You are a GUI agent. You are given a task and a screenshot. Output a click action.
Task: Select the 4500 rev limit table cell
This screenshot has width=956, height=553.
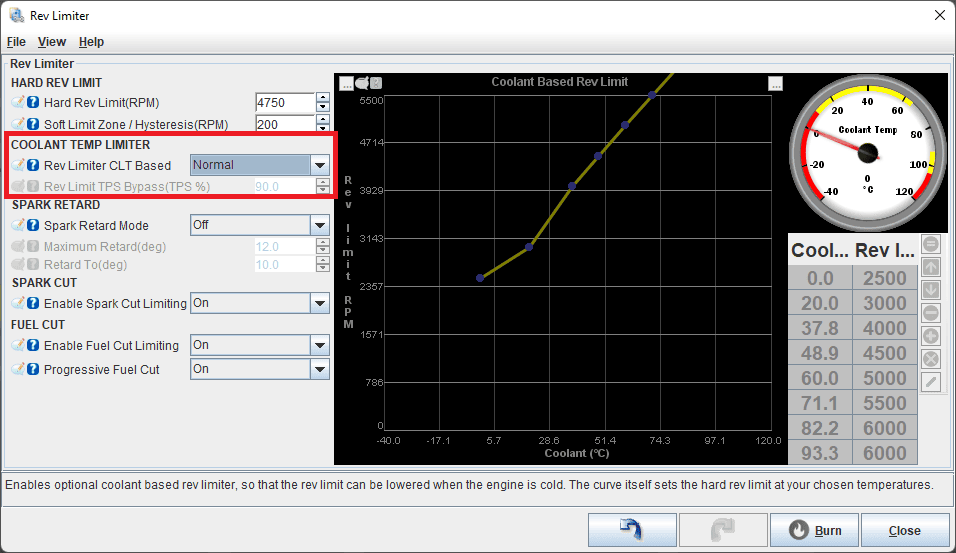point(885,353)
